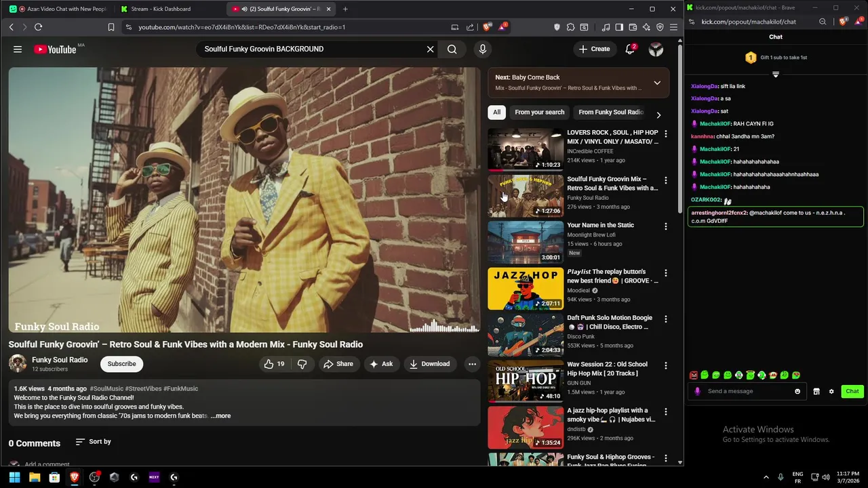This screenshot has height=488, width=868.
Task: Open Funky Soul Radio channel name link
Action: [60, 360]
